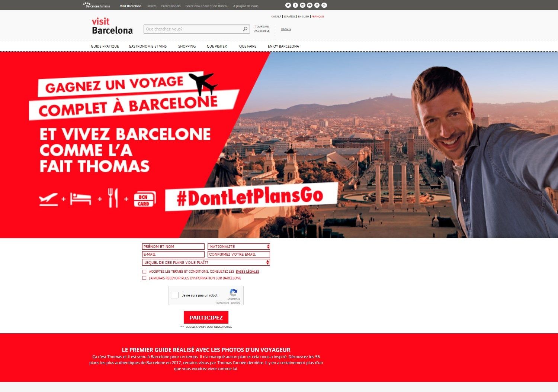
Task: Open the Pinterest social icon
Action: click(317, 5)
